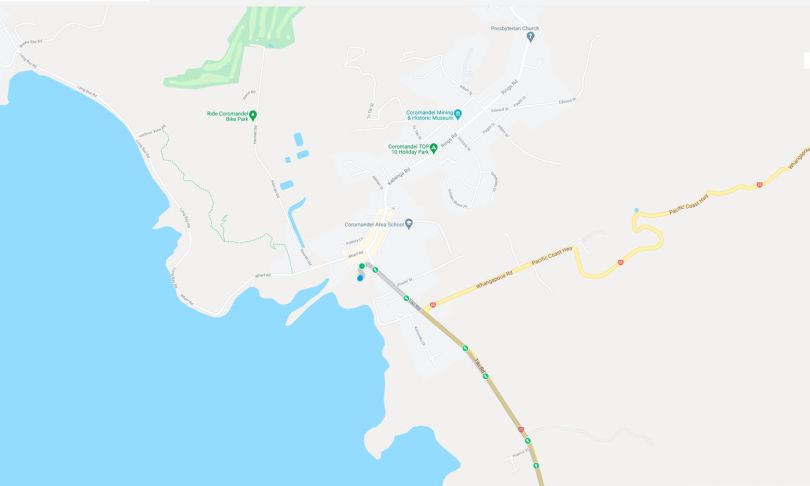Click the long narrow blue pond

(x=297, y=223)
